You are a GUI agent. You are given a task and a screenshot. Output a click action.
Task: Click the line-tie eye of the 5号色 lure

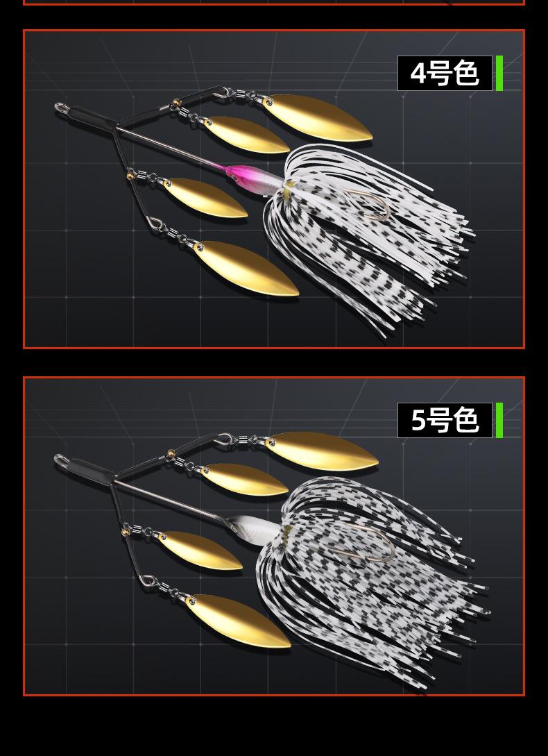click(61, 460)
